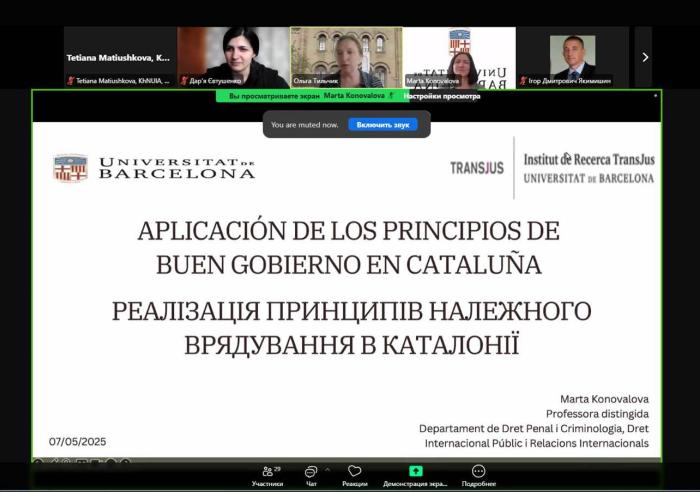Click the Реакции heart icon

click(x=354, y=474)
